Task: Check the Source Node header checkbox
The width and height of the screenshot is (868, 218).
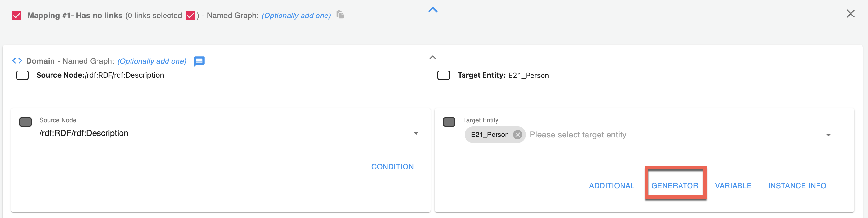Action: [22, 75]
